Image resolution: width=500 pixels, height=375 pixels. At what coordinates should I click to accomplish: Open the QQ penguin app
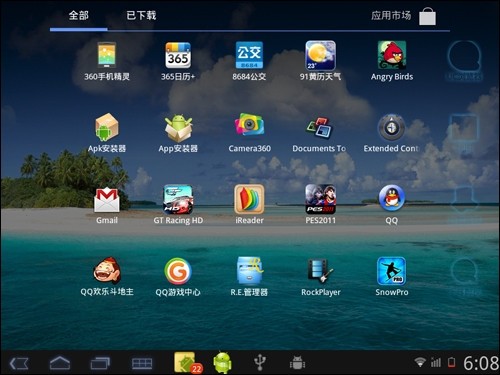tap(392, 205)
